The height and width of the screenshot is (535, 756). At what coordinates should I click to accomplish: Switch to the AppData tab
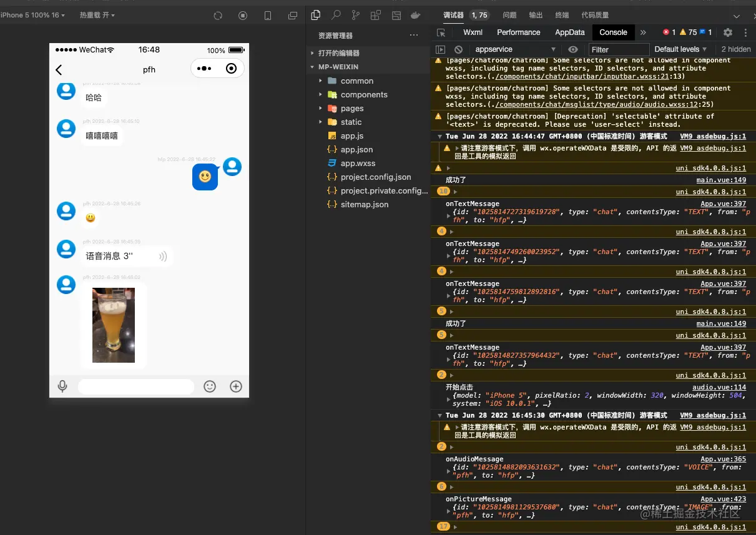569,32
